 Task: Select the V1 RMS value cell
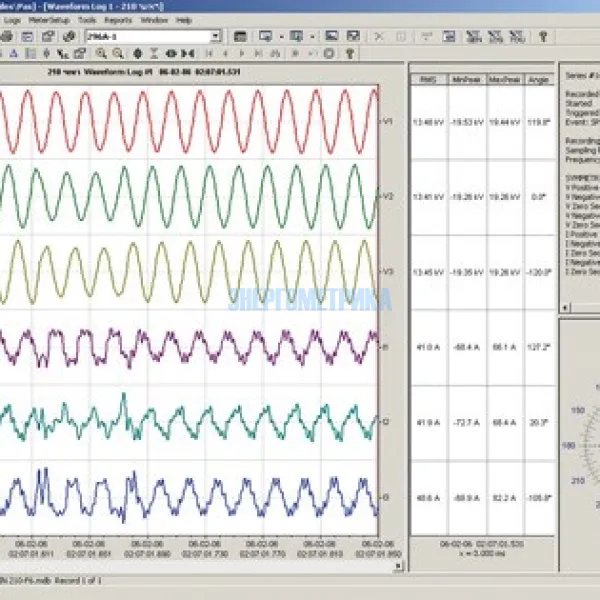428,121
